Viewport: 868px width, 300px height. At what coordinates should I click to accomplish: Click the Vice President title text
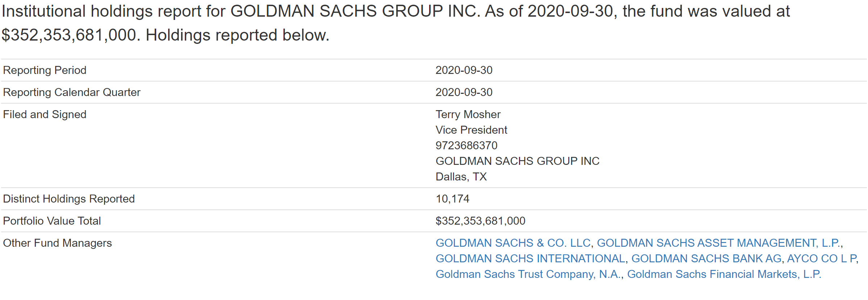(x=471, y=130)
